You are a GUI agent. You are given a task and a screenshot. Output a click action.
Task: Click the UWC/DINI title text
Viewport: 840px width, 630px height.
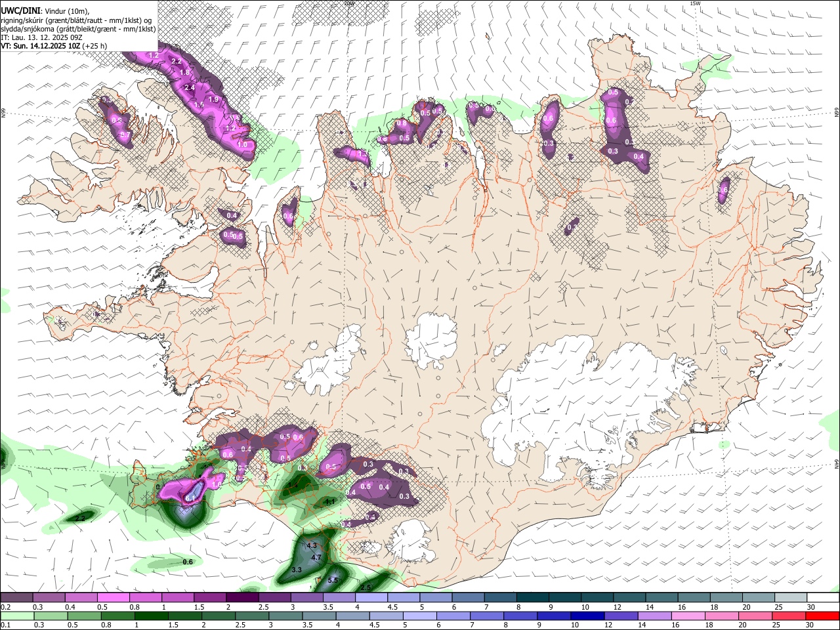20,10
